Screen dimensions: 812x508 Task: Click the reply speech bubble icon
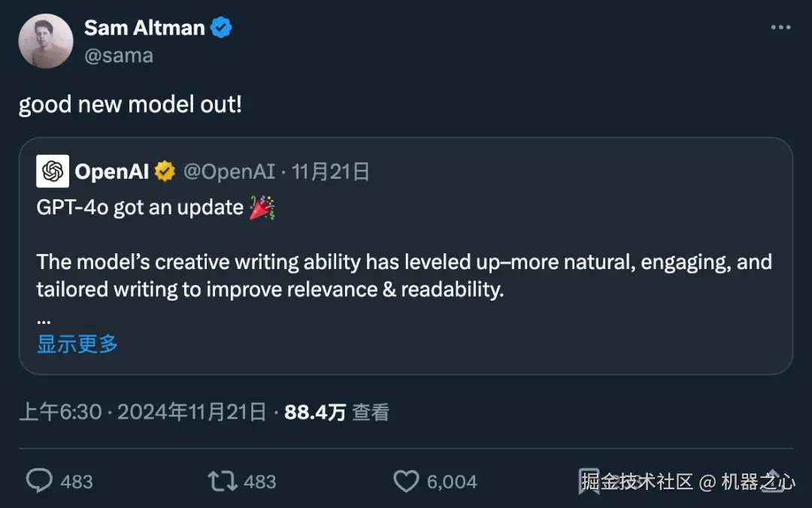pyautogui.click(x=40, y=481)
